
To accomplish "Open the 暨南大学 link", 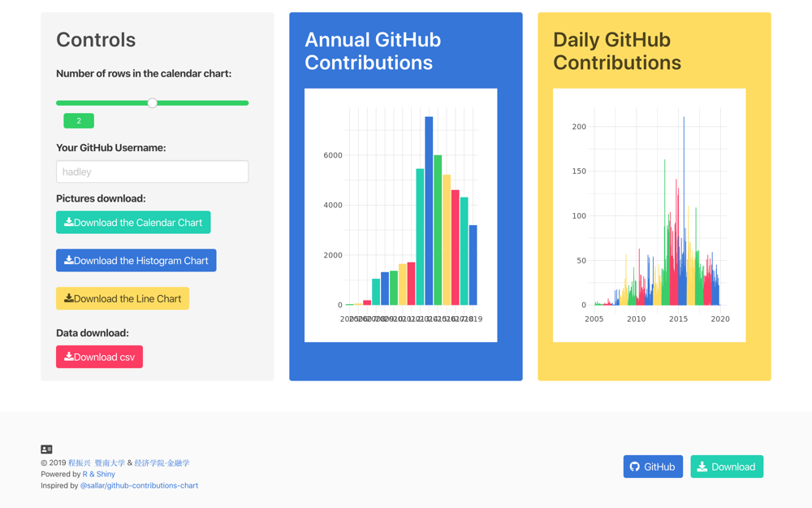I will (x=110, y=463).
